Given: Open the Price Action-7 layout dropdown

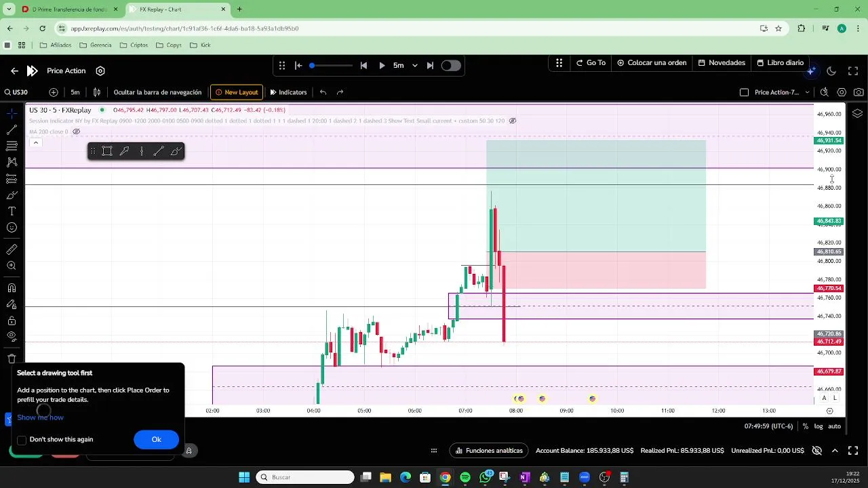Looking at the screenshot, I should pos(807,92).
